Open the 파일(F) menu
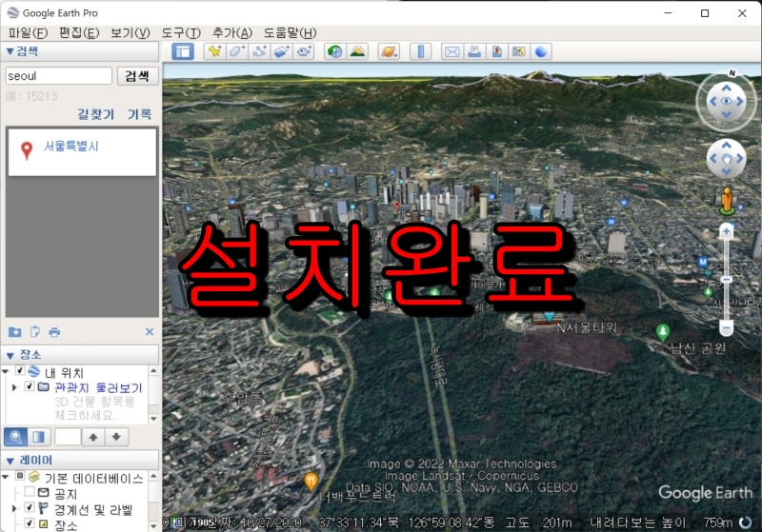 [x=28, y=32]
